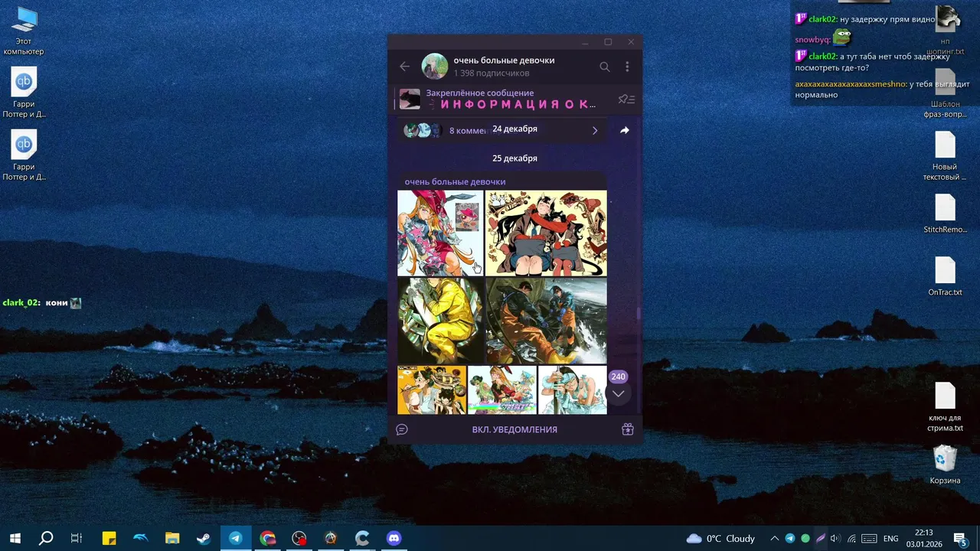Expand hidden system tray icons
The height and width of the screenshot is (551, 980).
(775, 538)
